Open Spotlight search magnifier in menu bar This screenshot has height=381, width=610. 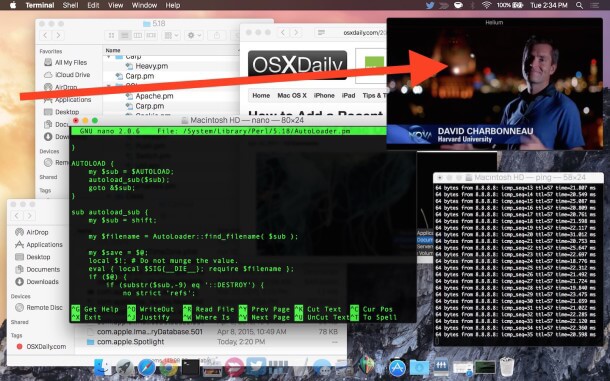coord(579,5)
